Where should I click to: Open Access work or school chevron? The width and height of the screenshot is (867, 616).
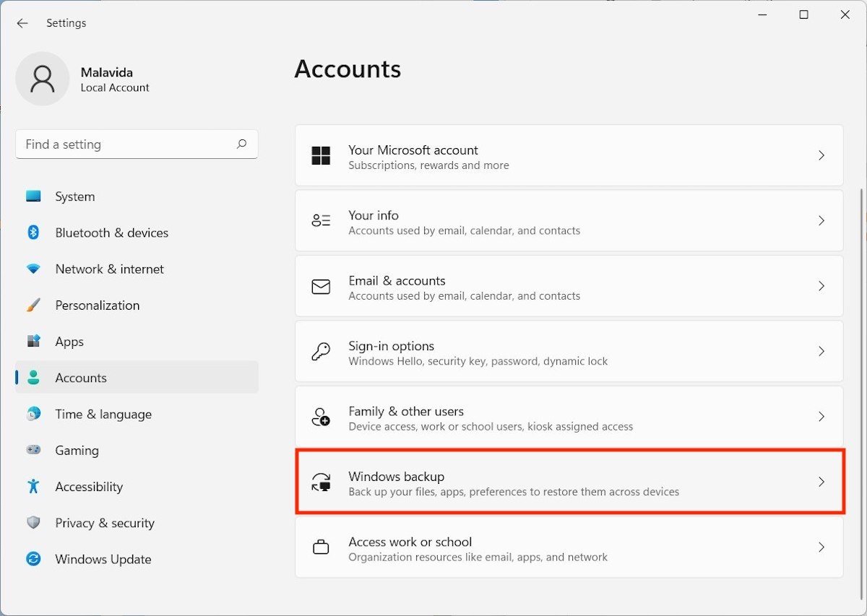click(x=821, y=547)
